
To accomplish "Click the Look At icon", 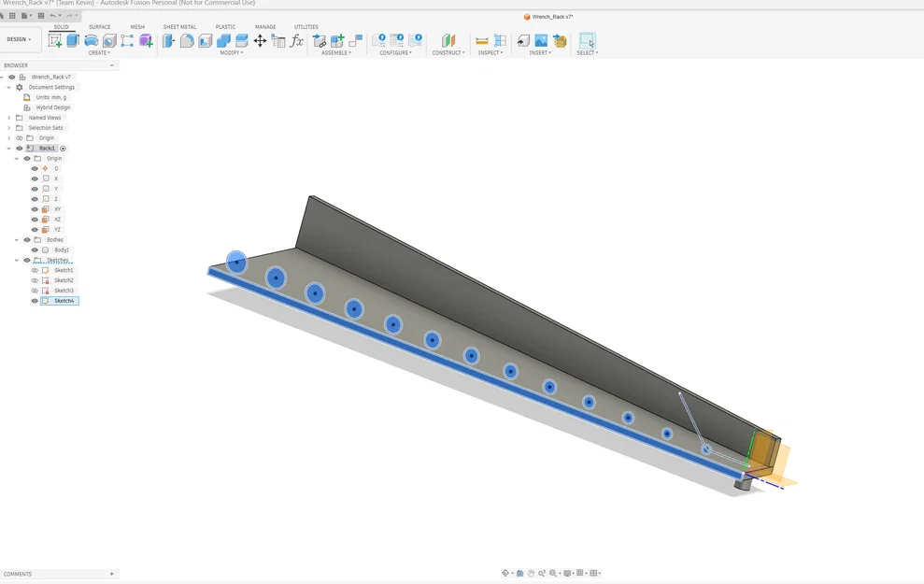I will point(519,573).
